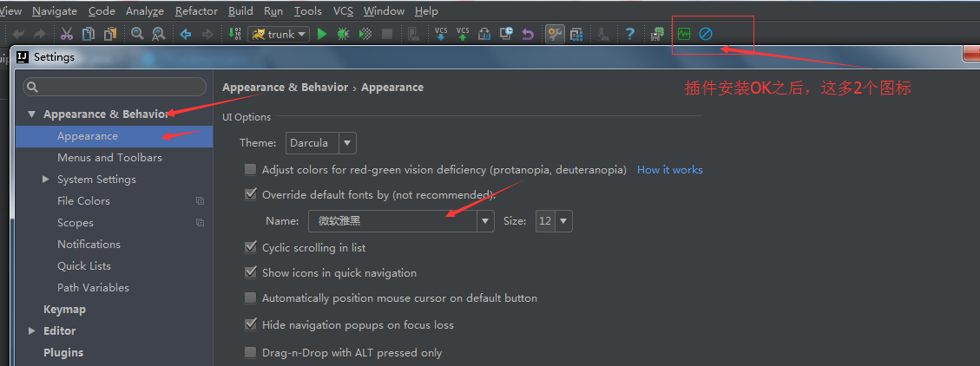Enable Drag-n-Drop with ALT pressed only

[x=251, y=353]
